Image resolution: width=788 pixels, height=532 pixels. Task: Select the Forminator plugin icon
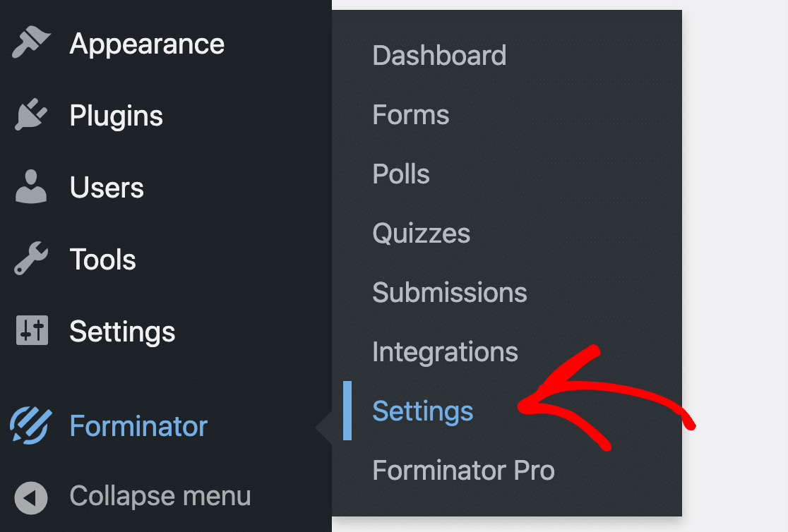[x=30, y=425]
